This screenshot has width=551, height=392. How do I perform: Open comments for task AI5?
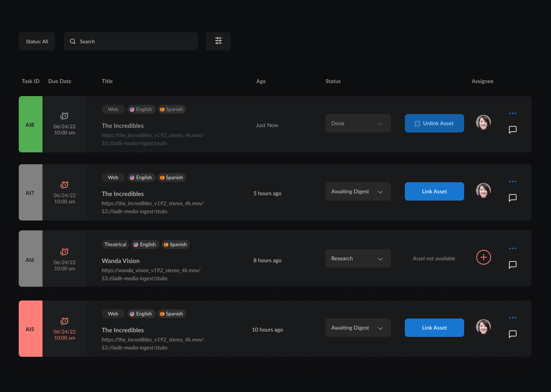513,334
